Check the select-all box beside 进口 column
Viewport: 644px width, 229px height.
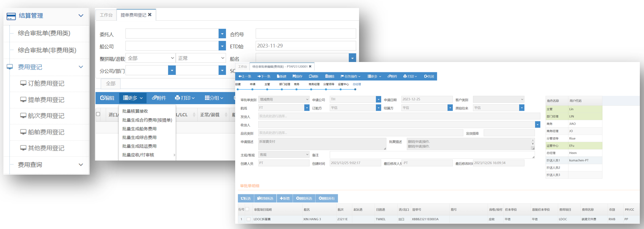coord(98,114)
